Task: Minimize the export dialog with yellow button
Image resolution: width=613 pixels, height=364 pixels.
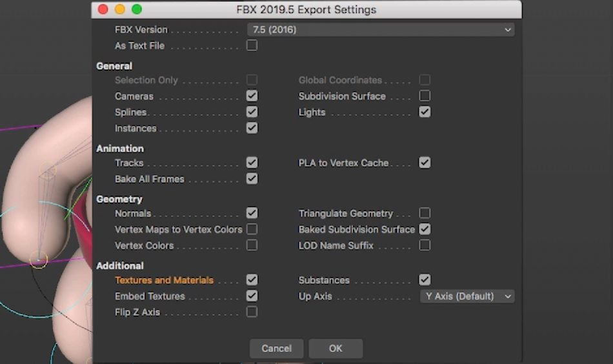Action: [x=119, y=10]
